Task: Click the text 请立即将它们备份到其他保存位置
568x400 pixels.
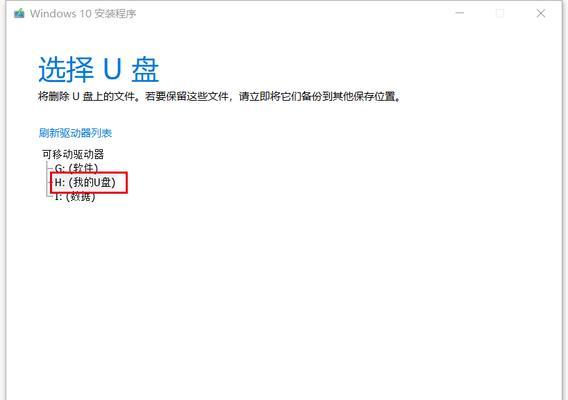Action: pyautogui.click(x=317, y=96)
